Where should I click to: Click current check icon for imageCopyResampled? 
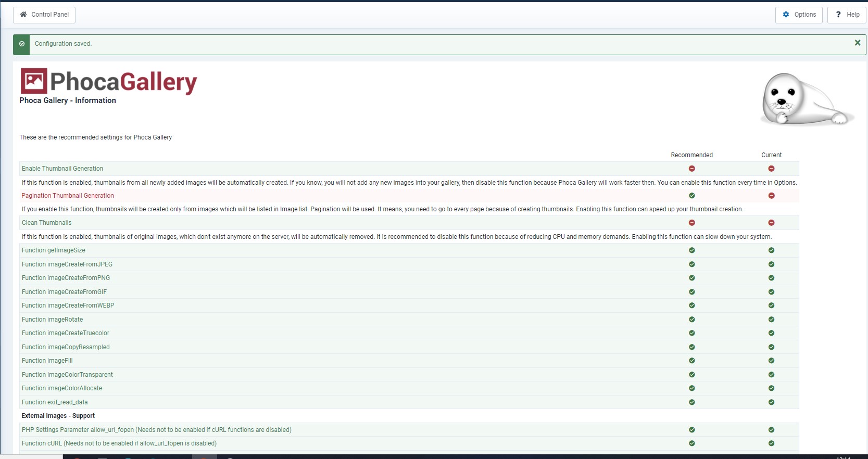pos(772,347)
